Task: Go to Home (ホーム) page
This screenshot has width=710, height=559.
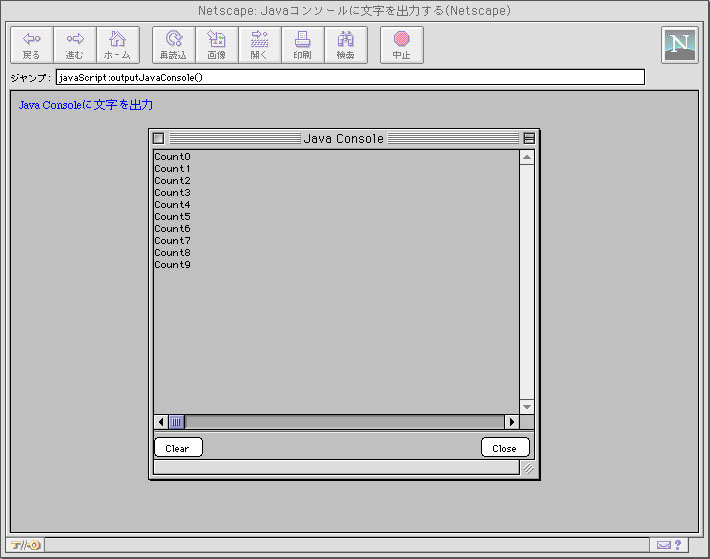Action: [118, 45]
